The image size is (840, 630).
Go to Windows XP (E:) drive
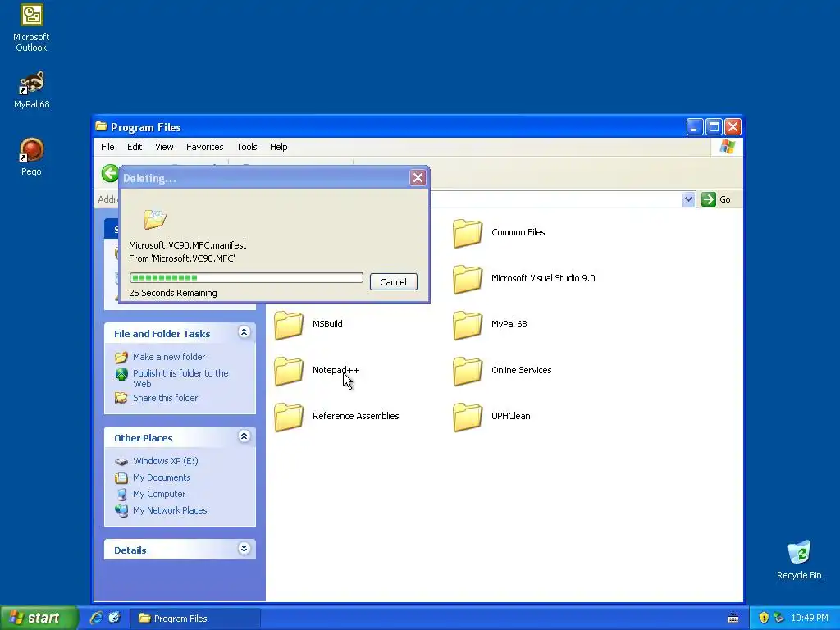click(165, 461)
